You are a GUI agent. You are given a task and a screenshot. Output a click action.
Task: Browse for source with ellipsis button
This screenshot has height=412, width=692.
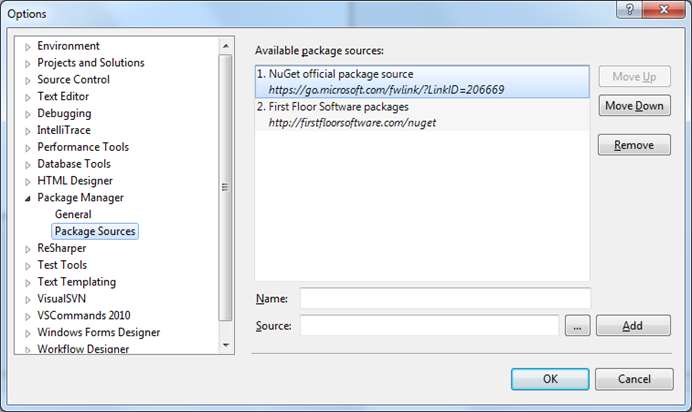(577, 325)
